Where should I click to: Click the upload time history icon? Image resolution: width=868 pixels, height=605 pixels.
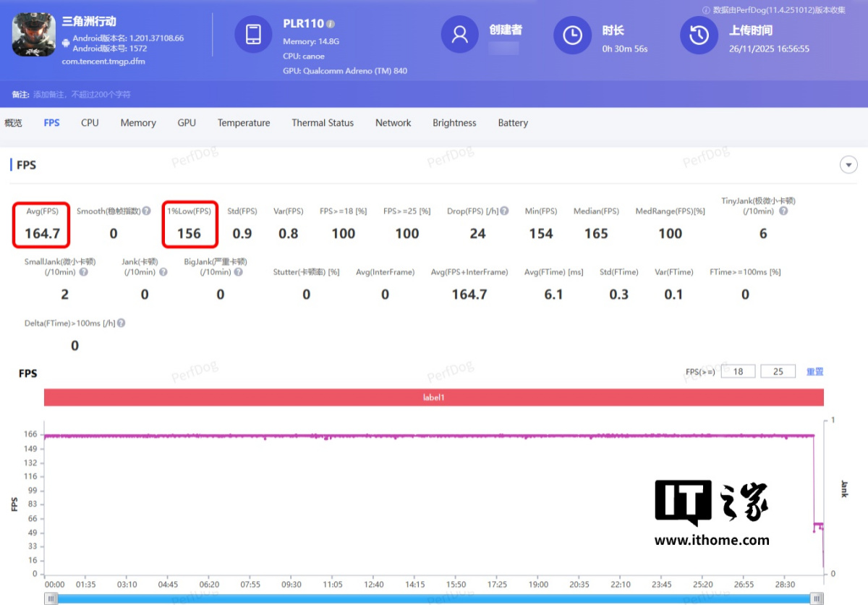699,35
